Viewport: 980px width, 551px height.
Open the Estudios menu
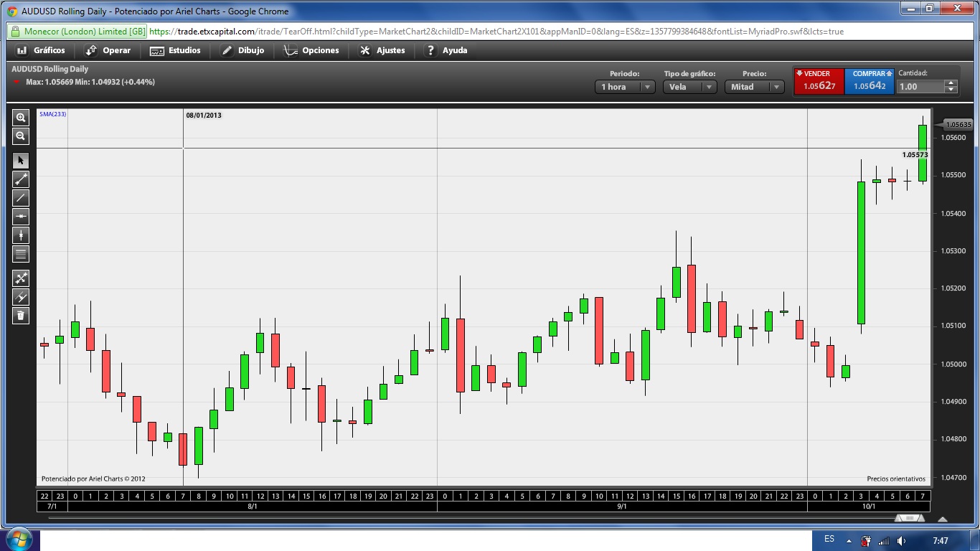click(176, 50)
